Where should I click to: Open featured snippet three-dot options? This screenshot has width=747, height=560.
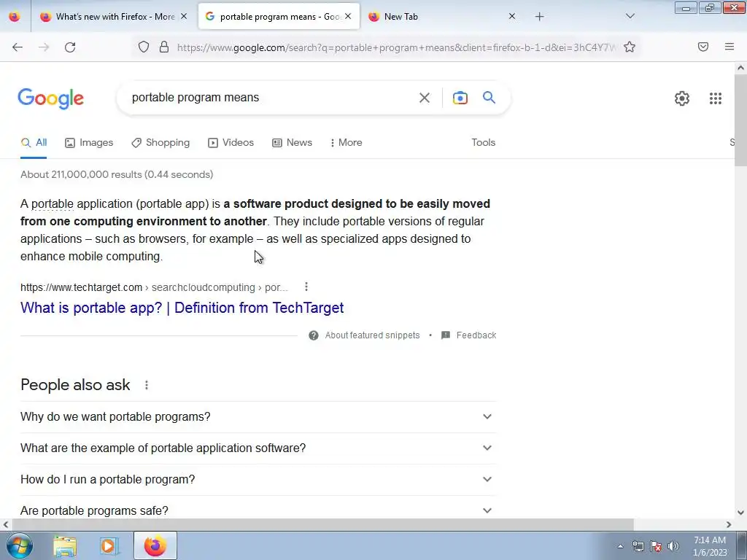(x=306, y=287)
